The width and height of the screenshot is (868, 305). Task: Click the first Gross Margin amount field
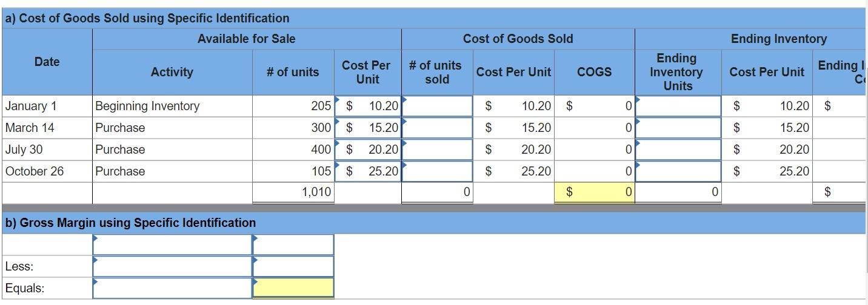[293, 244]
